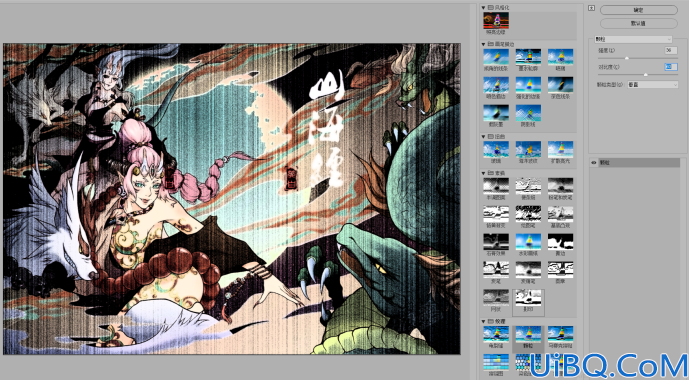Collapse the Brush Strokes (画笔描边) category

(483, 44)
